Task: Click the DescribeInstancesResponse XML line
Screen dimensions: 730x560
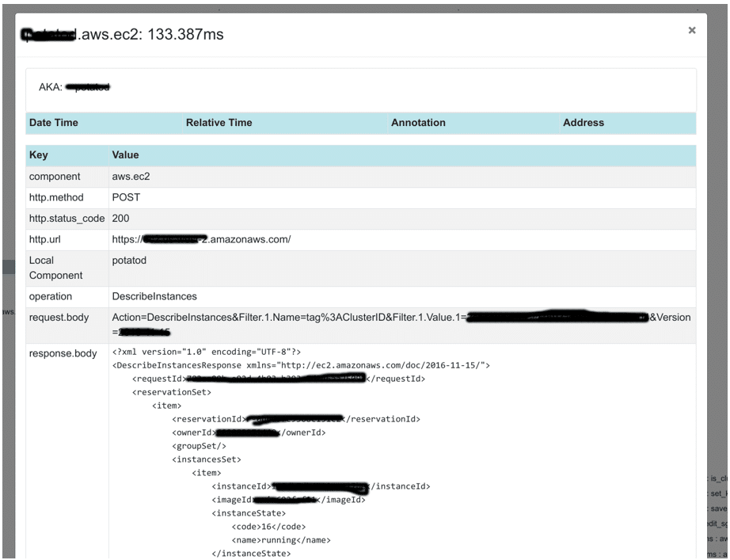Action: (301, 365)
